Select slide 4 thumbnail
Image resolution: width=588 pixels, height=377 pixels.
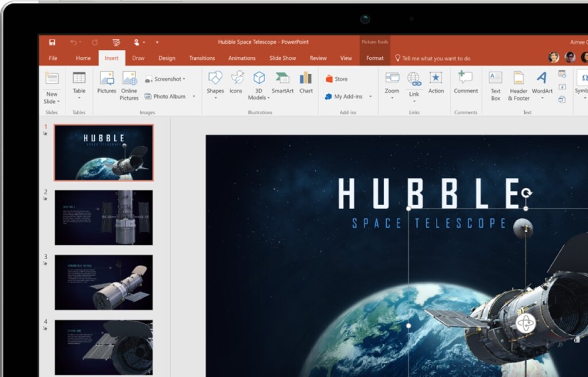(104, 347)
